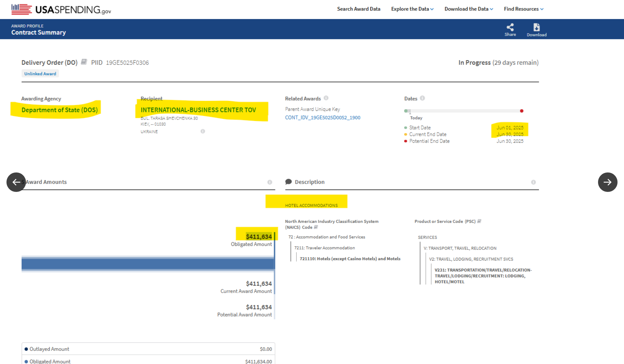Screen dimensions: 624x364
Task: Expand Download the Data menu
Action: (x=469, y=9)
